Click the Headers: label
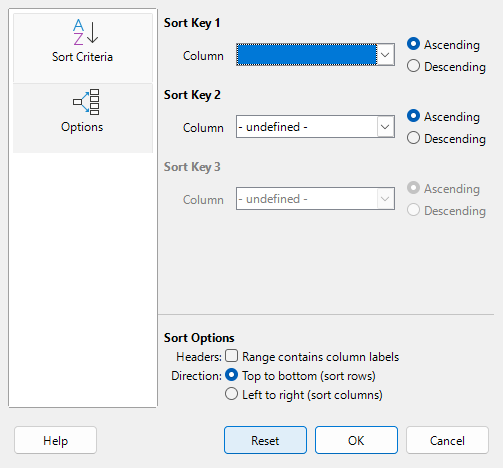This screenshot has height=468, width=503. click(x=199, y=357)
